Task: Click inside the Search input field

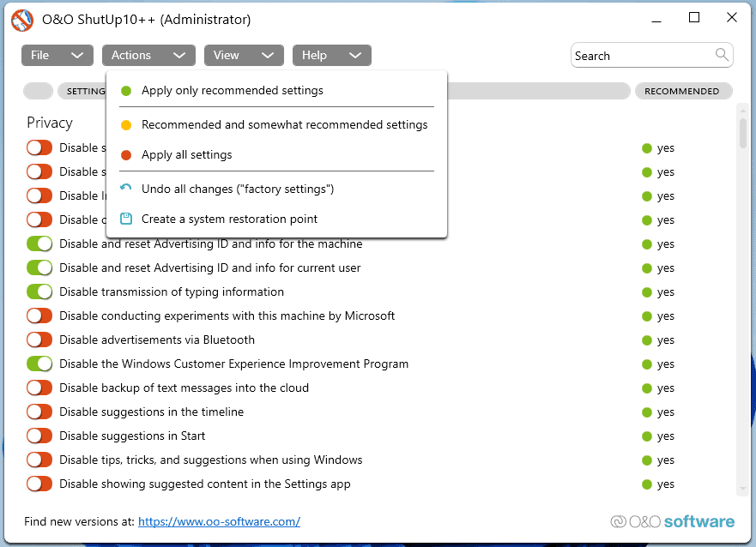Action: coord(642,56)
